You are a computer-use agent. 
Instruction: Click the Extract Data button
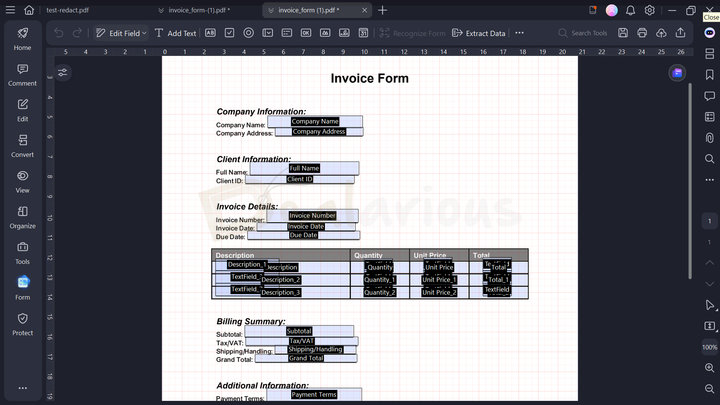click(479, 33)
